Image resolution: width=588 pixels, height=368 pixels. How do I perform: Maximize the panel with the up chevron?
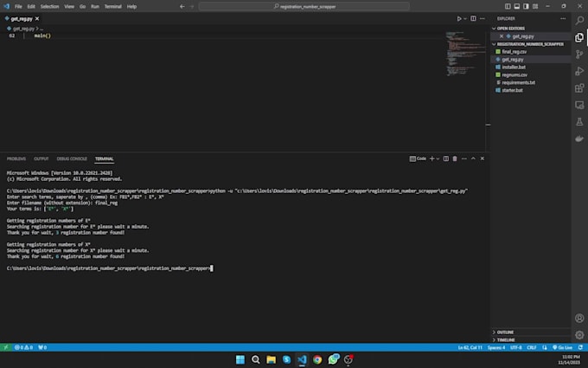pyautogui.click(x=473, y=158)
